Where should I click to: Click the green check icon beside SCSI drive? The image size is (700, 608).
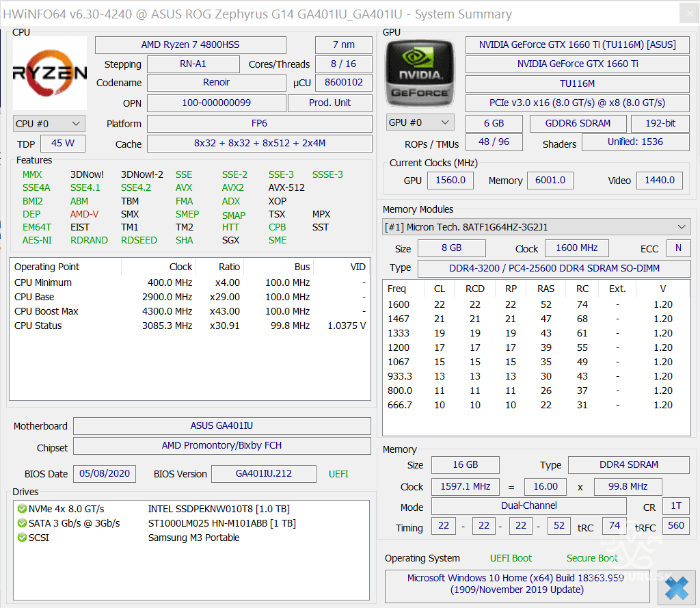(x=22, y=538)
